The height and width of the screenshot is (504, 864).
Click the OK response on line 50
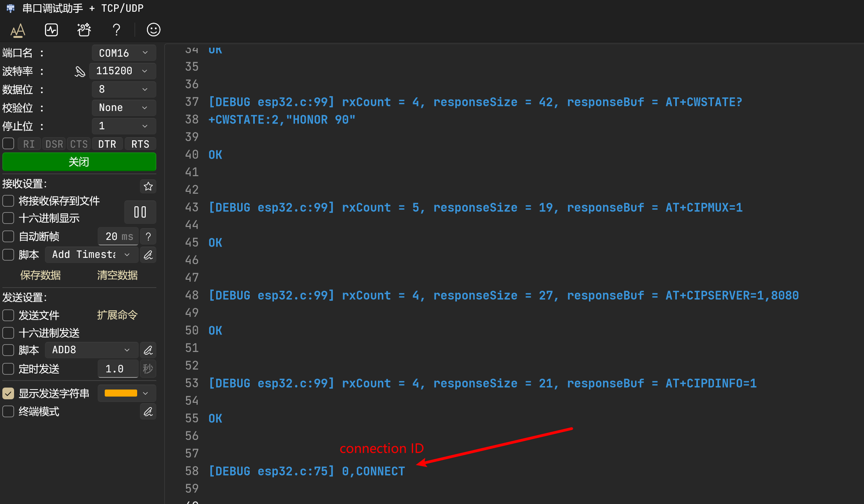pos(215,331)
